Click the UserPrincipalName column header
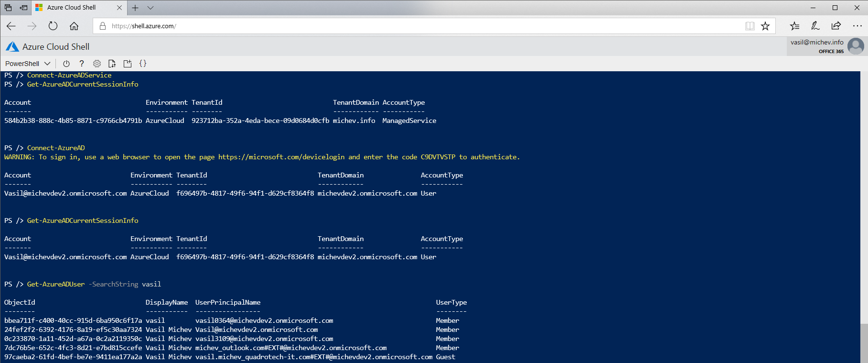The height and width of the screenshot is (363, 868). (228, 302)
